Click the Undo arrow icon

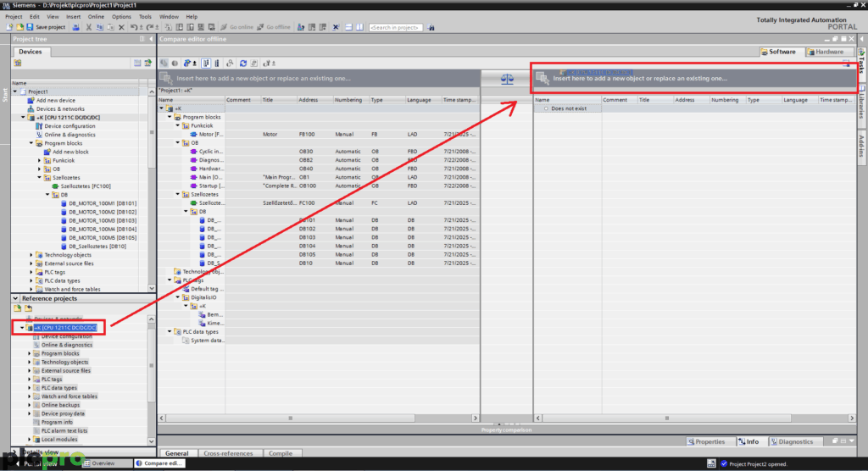click(135, 27)
